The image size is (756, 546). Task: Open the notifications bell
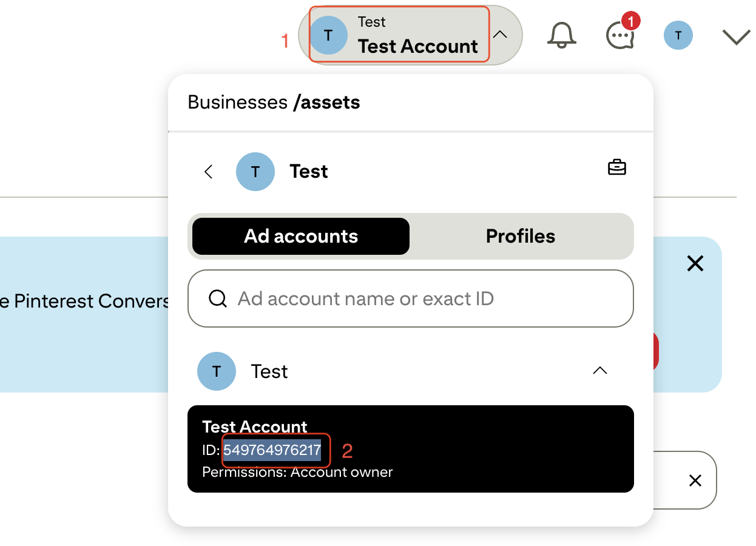click(561, 35)
